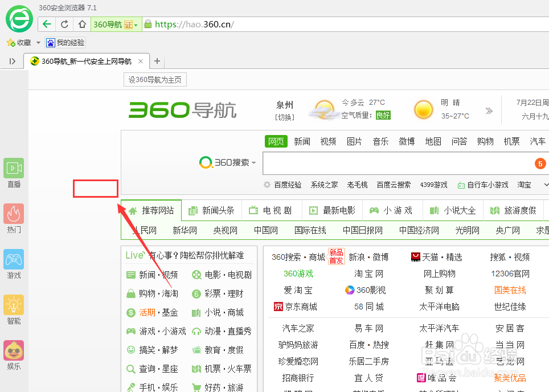Open the 中国日报网 link

(x=363, y=230)
